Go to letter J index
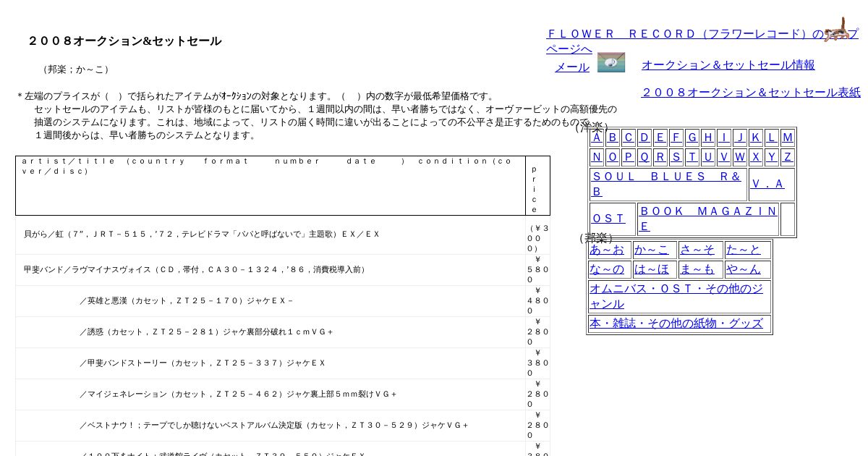868x456 pixels. (x=740, y=138)
